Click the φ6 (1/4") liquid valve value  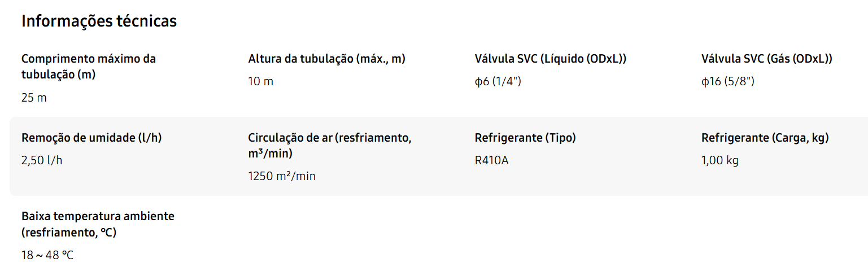(x=498, y=81)
